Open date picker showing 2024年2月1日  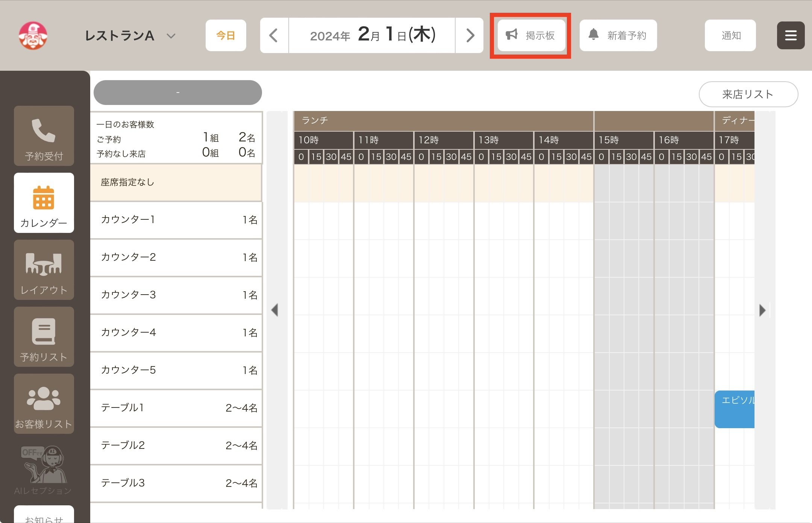372,35
